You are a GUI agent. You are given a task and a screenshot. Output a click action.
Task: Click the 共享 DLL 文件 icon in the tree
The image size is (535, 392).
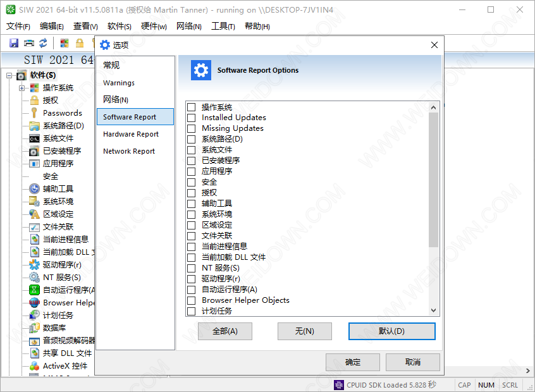(34, 353)
